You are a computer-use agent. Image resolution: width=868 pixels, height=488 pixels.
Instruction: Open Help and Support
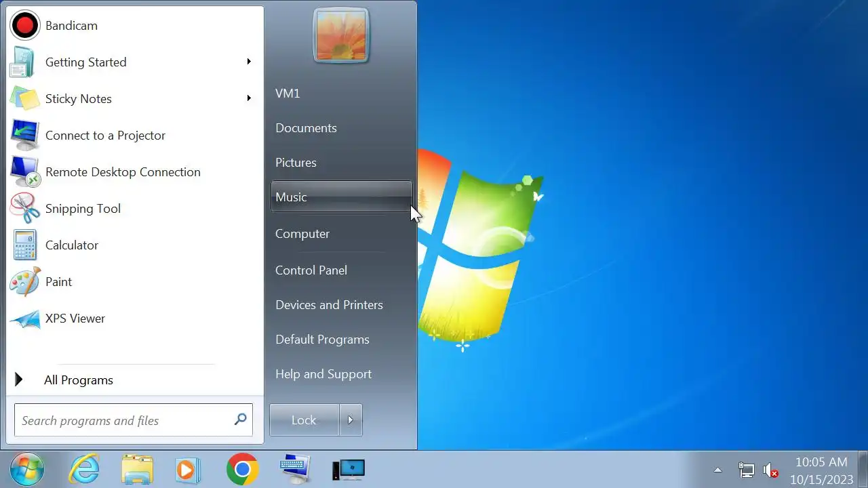click(x=341, y=374)
